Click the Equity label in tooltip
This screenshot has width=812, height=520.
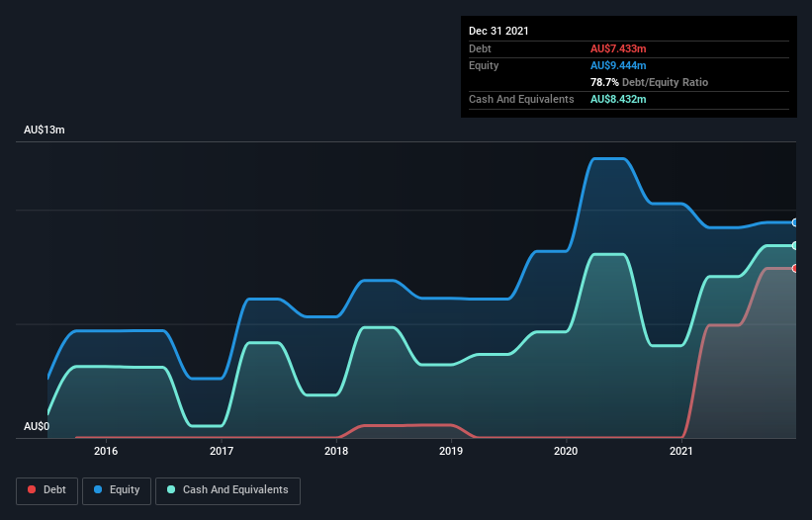pyautogui.click(x=484, y=65)
